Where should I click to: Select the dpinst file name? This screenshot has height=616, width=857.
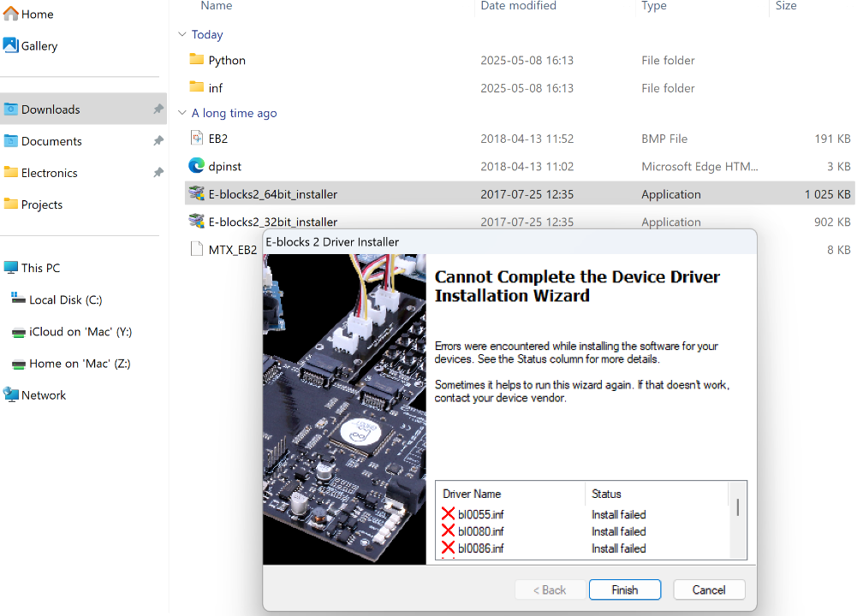[x=224, y=167]
